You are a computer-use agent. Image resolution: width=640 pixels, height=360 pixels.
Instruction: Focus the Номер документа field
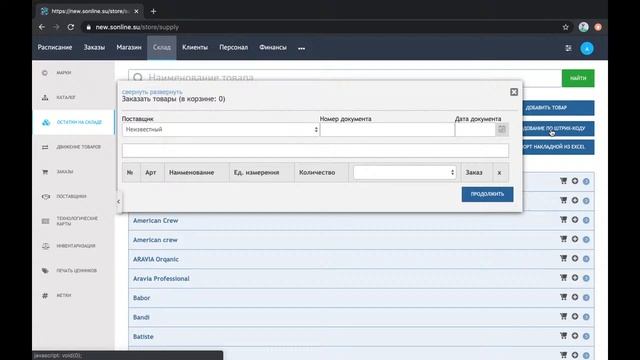[387, 130]
